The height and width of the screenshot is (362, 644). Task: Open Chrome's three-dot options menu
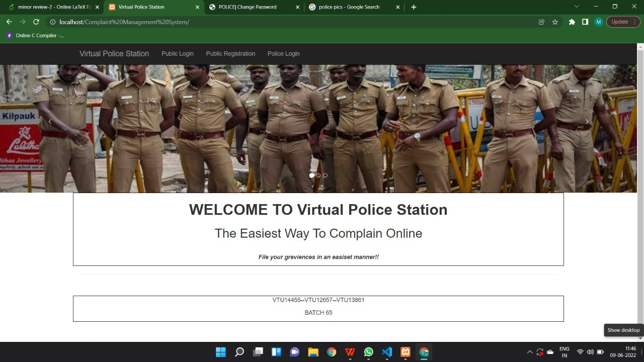click(635, 22)
